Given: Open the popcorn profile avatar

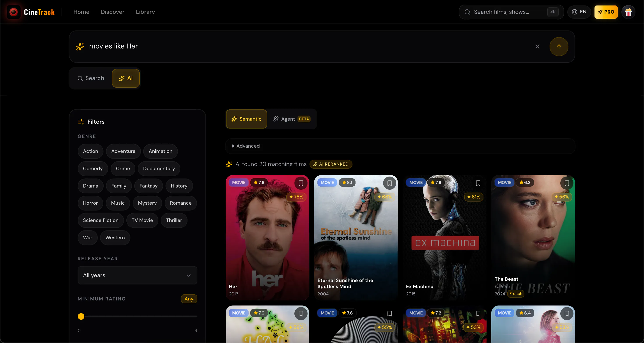Looking at the screenshot, I should [628, 12].
